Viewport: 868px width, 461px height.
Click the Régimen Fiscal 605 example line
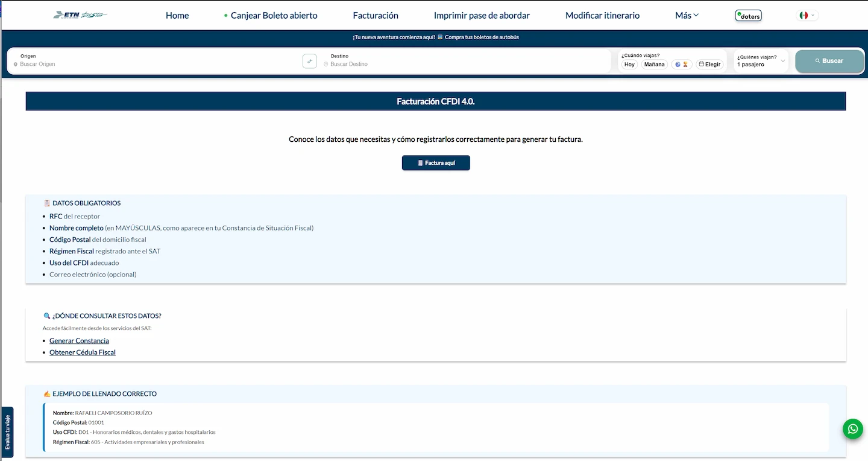128,442
